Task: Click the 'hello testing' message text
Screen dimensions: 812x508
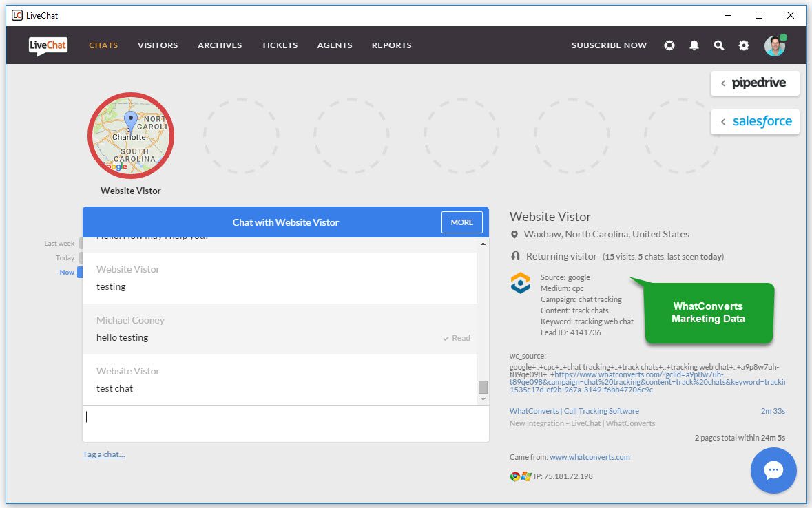Action: pos(122,337)
